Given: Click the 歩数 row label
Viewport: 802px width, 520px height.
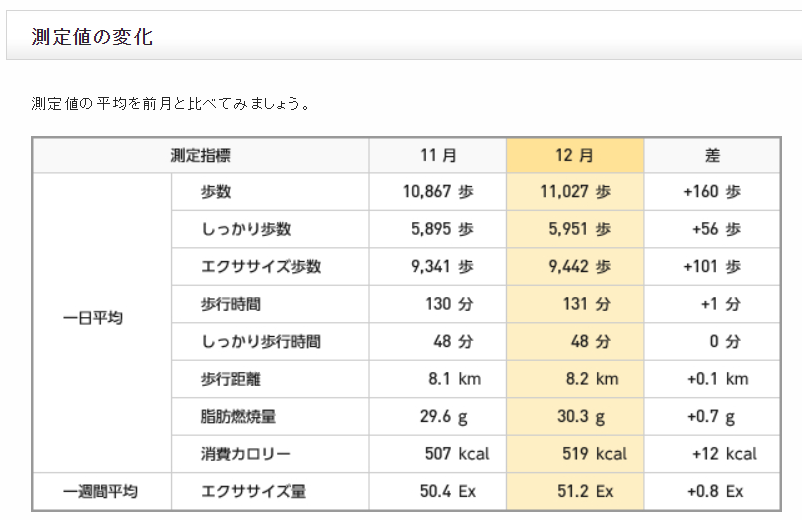Looking at the screenshot, I should coord(216,192).
